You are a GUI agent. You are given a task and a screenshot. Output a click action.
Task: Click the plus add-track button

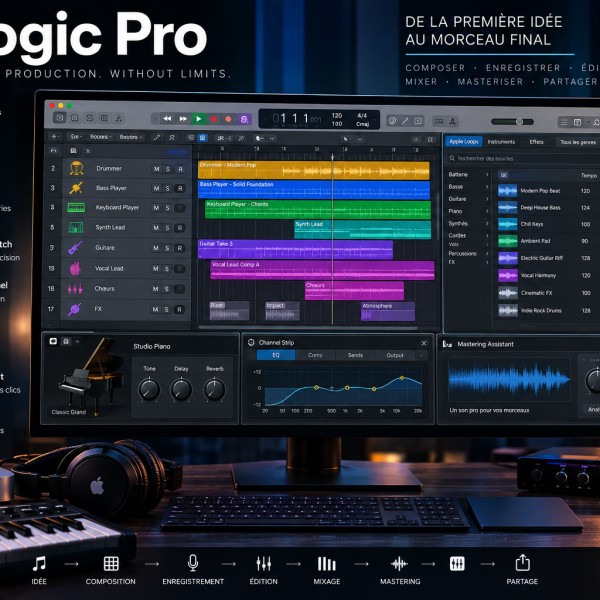(54, 137)
